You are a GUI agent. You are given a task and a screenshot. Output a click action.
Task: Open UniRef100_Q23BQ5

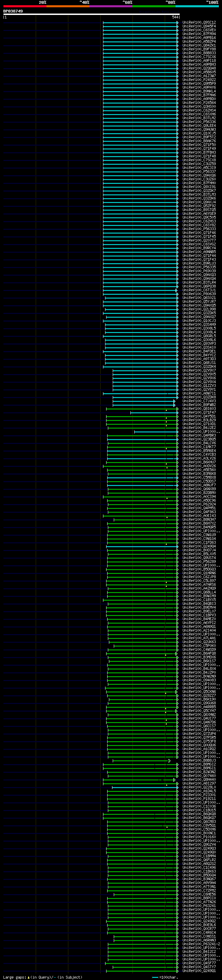tap(199, 439)
